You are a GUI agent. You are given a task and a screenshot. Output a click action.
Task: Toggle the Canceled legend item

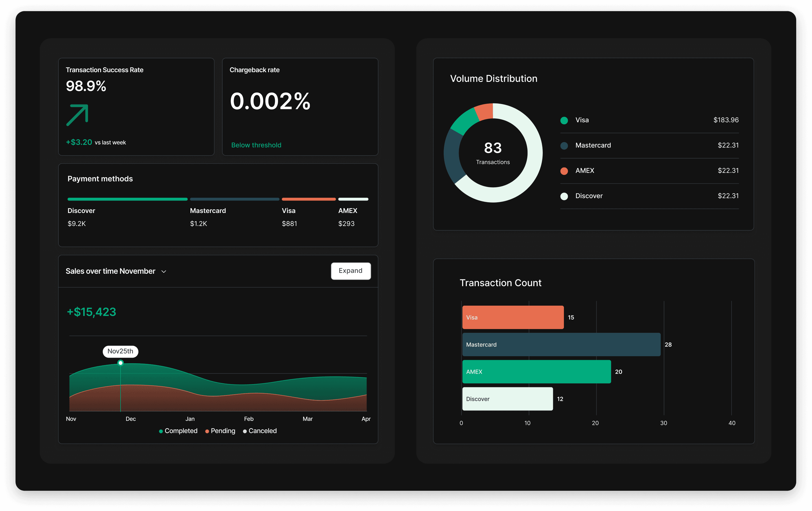pos(260,431)
